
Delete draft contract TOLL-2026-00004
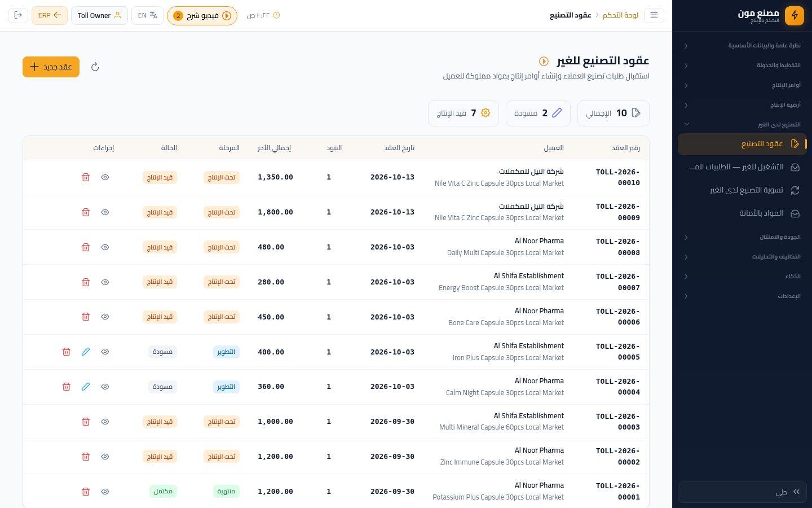66,387
